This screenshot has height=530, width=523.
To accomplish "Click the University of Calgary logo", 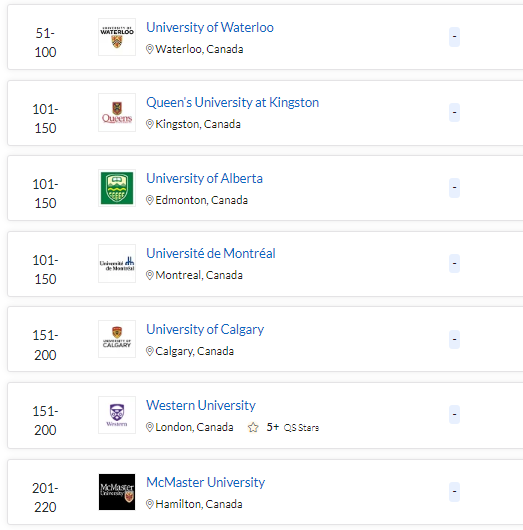I will click(x=117, y=339).
